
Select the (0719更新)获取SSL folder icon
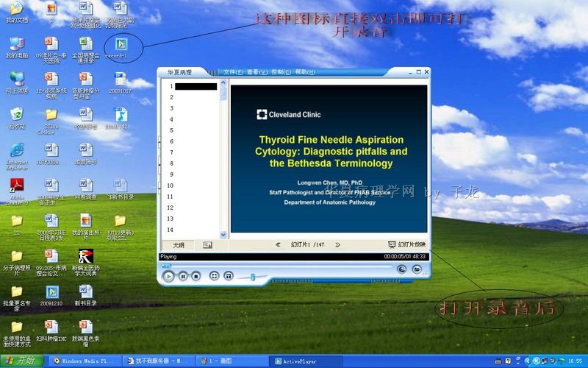[x=121, y=227]
